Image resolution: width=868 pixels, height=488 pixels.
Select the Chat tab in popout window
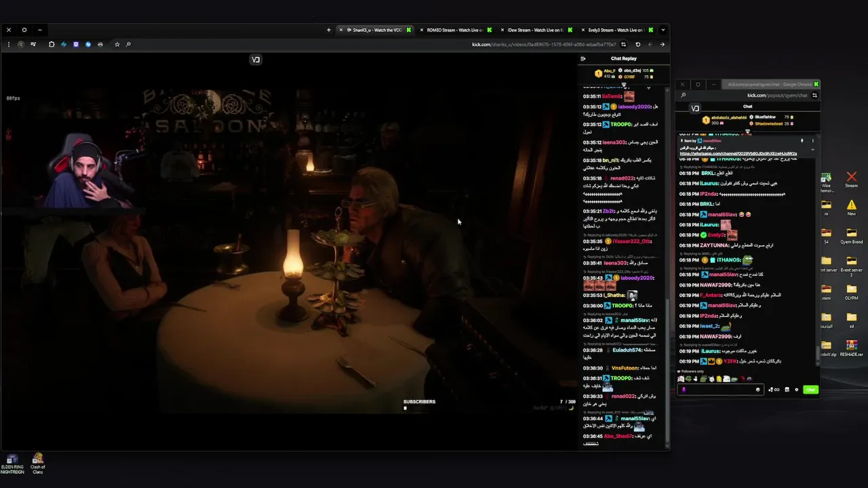(747, 106)
